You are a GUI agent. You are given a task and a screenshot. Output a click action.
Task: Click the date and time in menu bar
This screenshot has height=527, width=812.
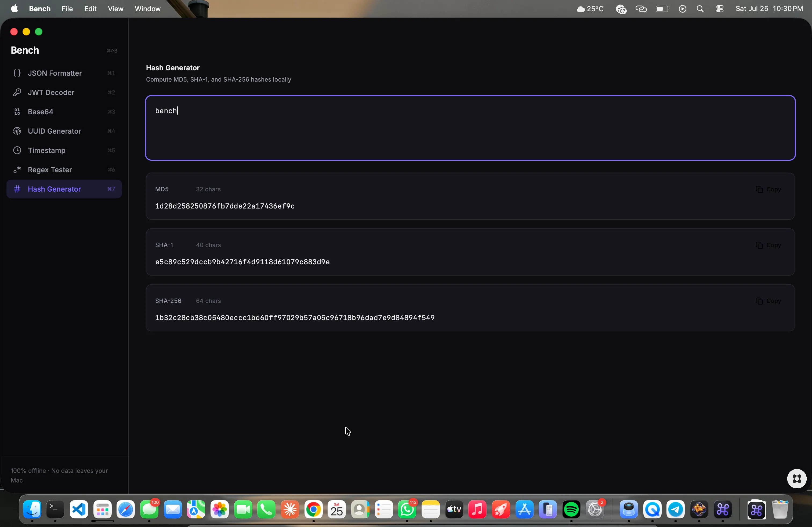(769, 9)
